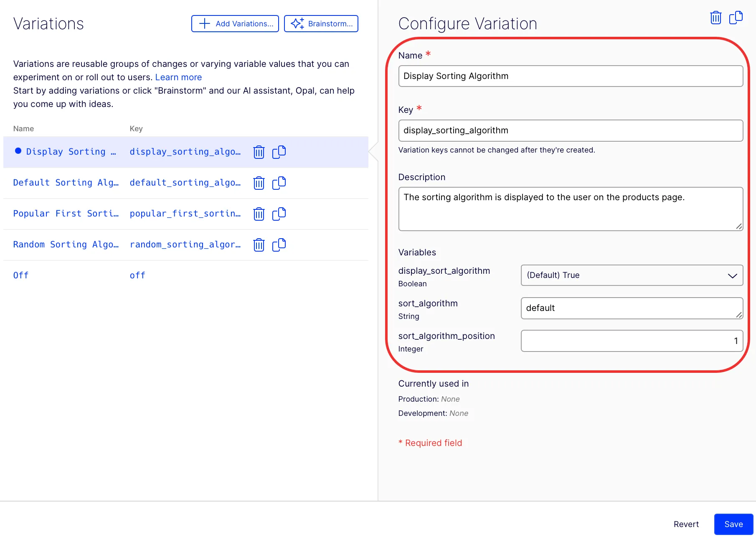Image resolution: width=756 pixels, height=540 pixels.
Task: Edit the sort_algorithm string field
Action: pos(632,308)
